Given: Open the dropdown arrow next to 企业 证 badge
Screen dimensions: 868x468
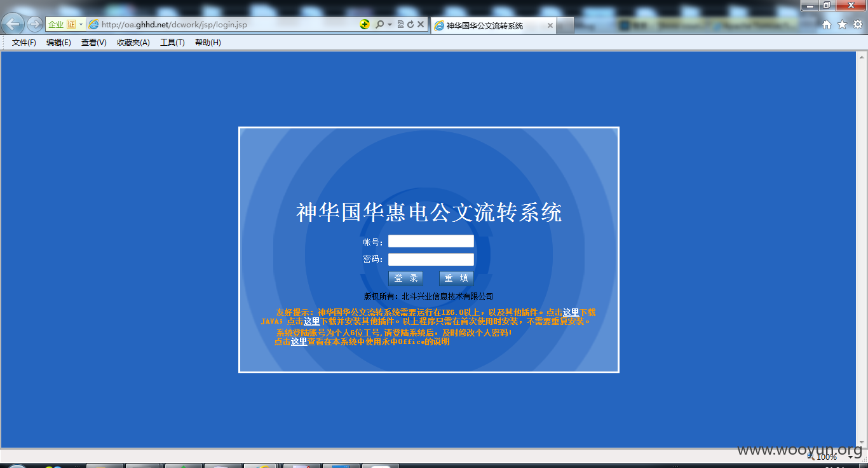Looking at the screenshot, I should point(81,24).
